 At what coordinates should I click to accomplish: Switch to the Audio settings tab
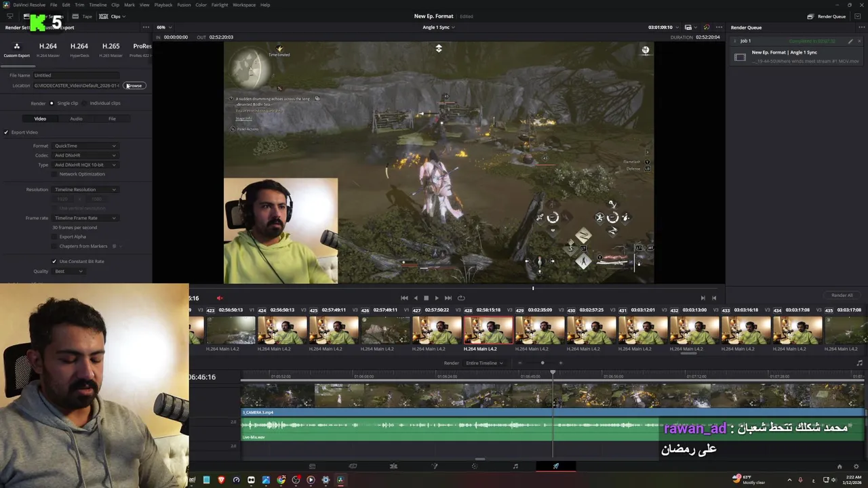[x=76, y=119]
